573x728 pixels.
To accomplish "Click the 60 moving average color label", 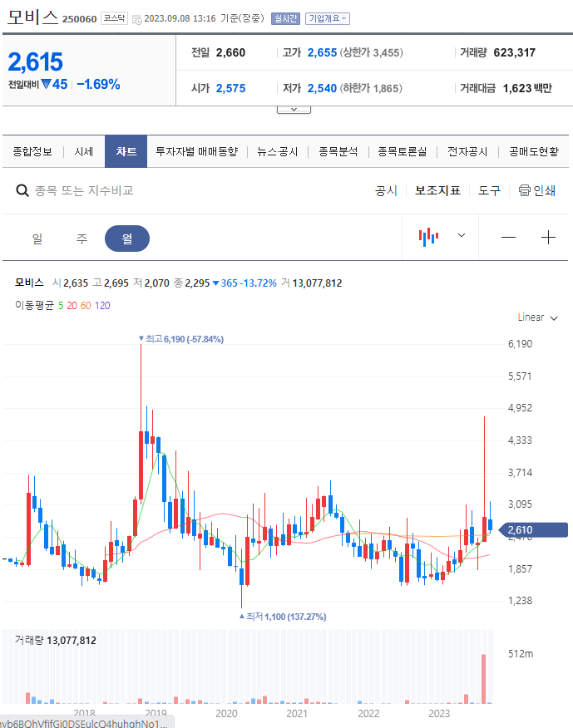I will point(86,306).
